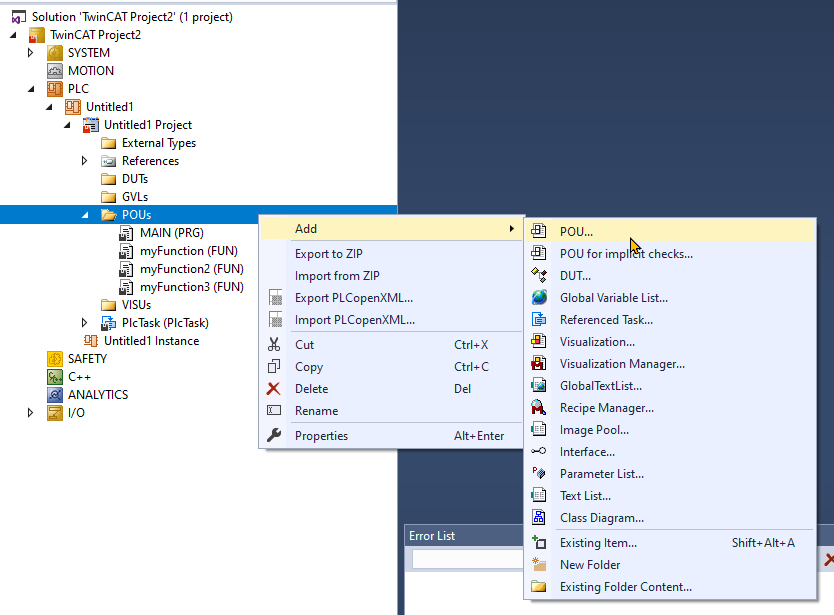834x615 pixels.
Task: Click the ANALYTICS node icon
Action: 55,394
